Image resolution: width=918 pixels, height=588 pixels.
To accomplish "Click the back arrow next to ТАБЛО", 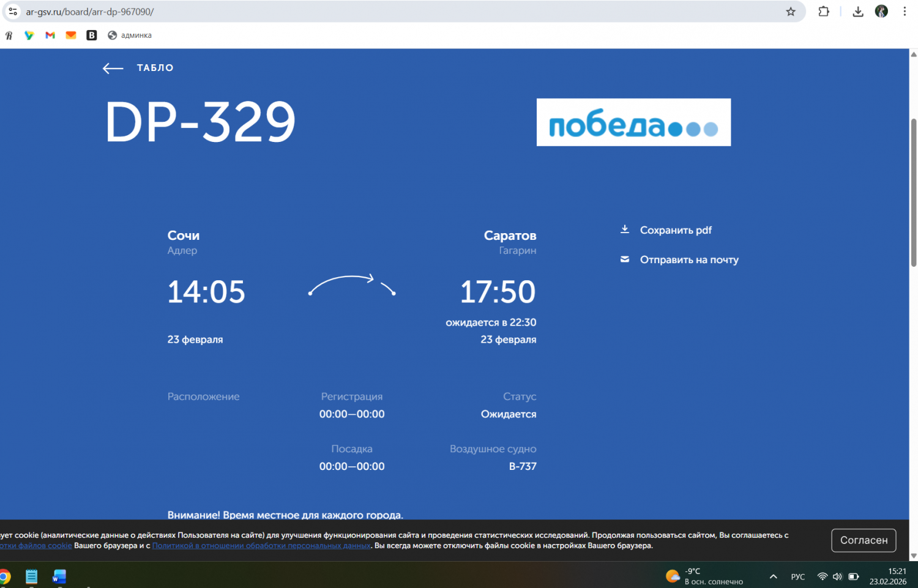I will pyautogui.click(x=113, y=69).
